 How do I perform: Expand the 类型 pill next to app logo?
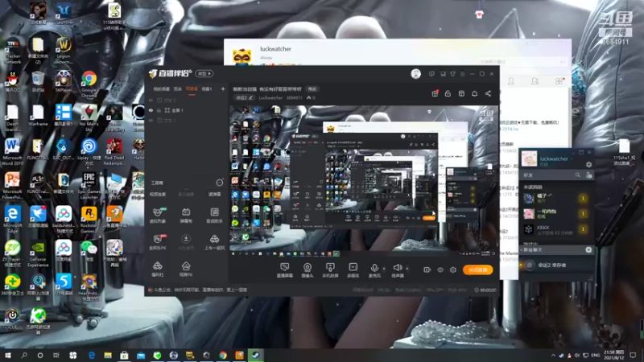(x=204, y=74)
